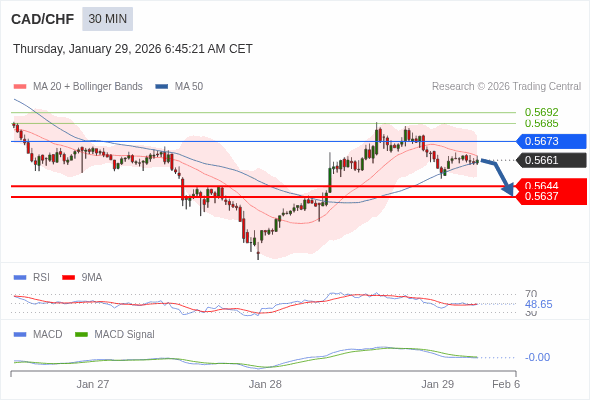Click the red MA 20 + Bollinger Bands legend swatch

(x=20, y=87)
